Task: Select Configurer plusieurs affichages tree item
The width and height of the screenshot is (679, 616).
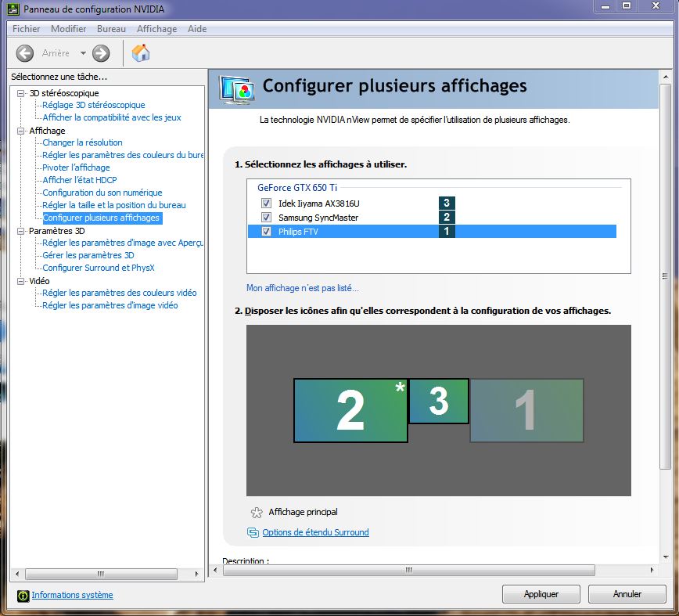Action: [102, 218]
